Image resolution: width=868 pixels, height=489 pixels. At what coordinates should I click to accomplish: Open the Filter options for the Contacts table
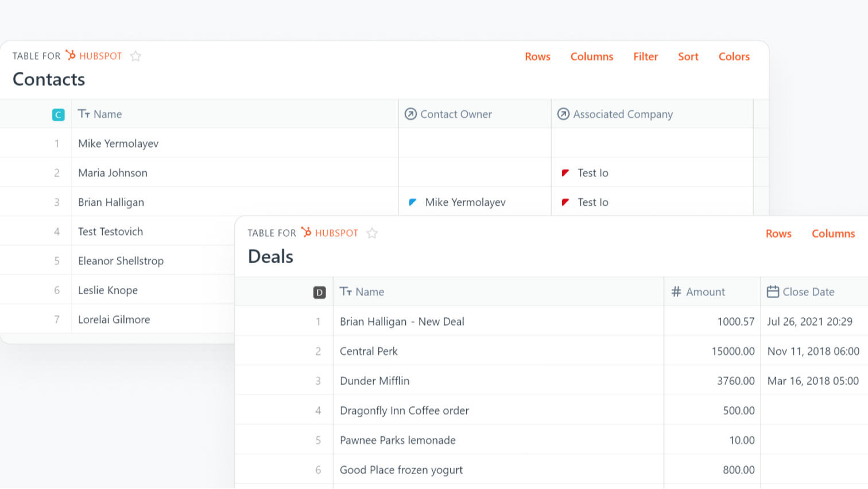pos(645,56)
